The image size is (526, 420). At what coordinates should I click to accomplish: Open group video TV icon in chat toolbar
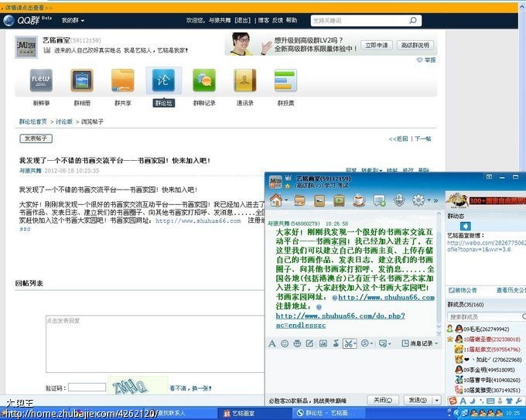click(339, 200)
